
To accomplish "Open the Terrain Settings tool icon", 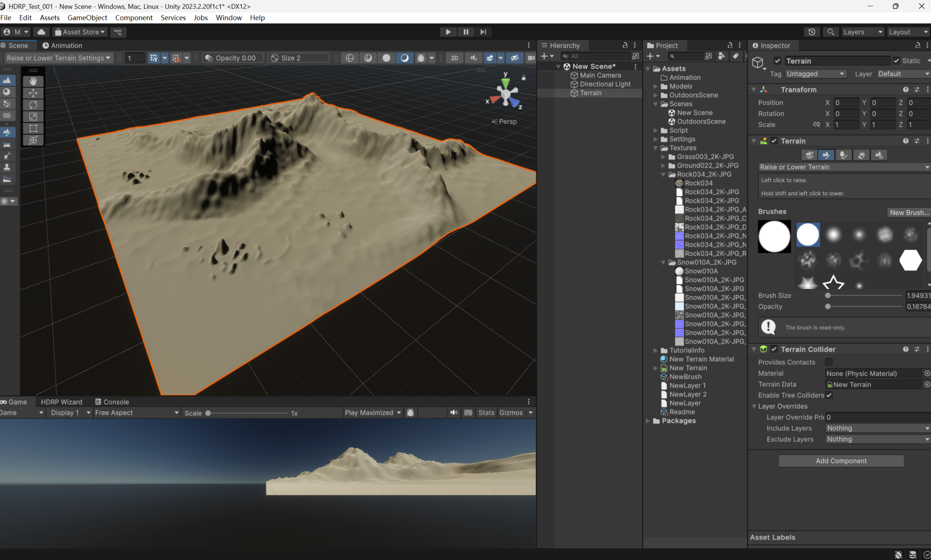I will tap(879, 155).
